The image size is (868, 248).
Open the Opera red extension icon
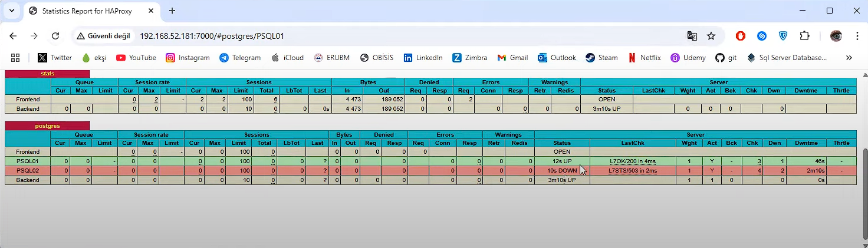coord(741,36)
